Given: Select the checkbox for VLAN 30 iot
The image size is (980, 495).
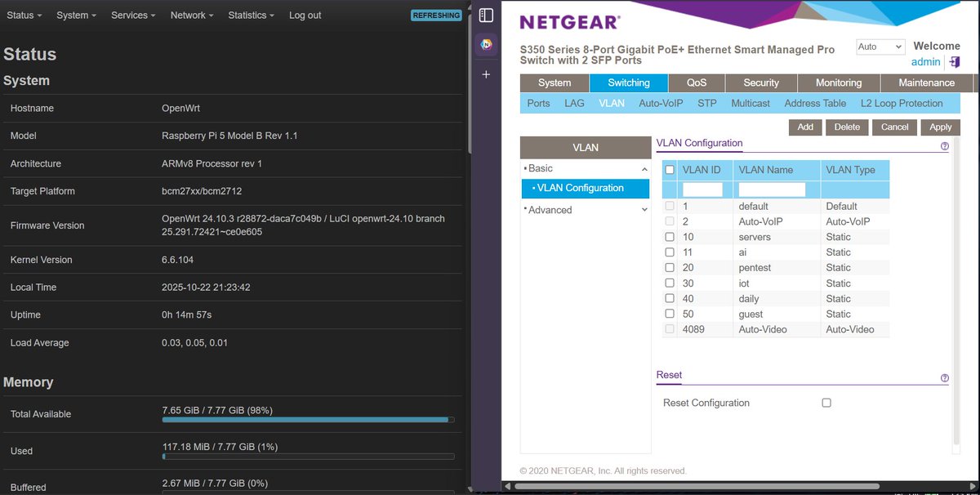Looking at the screenshot, I should tap(670, 283).
